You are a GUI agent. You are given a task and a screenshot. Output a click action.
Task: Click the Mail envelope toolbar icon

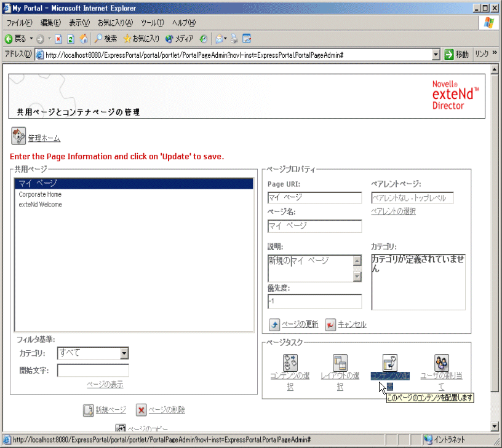tap(219, 39)
